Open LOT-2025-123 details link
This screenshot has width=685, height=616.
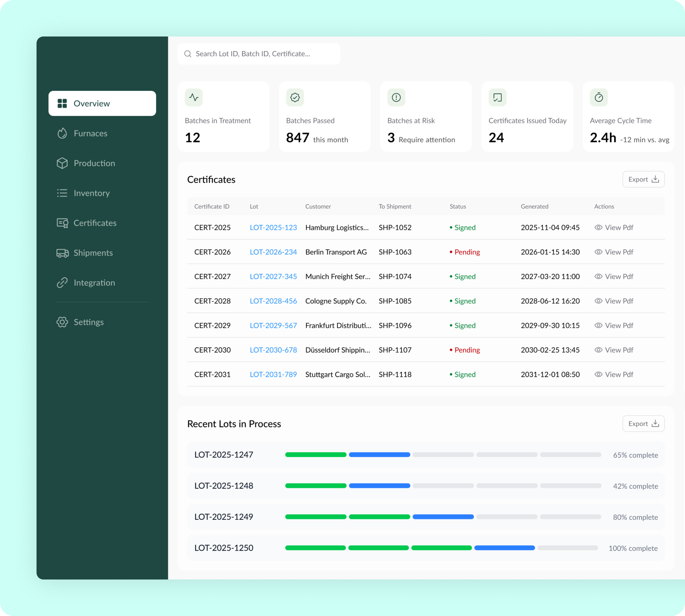coord(273,227)
